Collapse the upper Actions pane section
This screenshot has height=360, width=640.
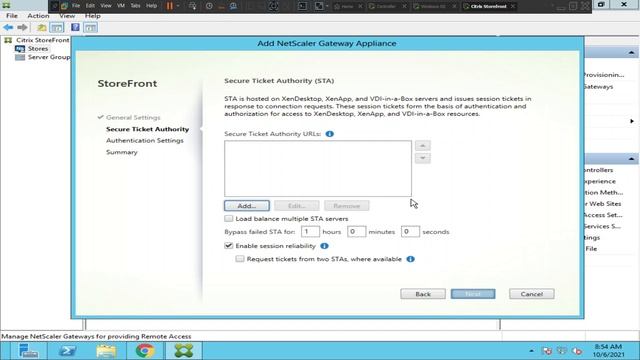(631, 53)
